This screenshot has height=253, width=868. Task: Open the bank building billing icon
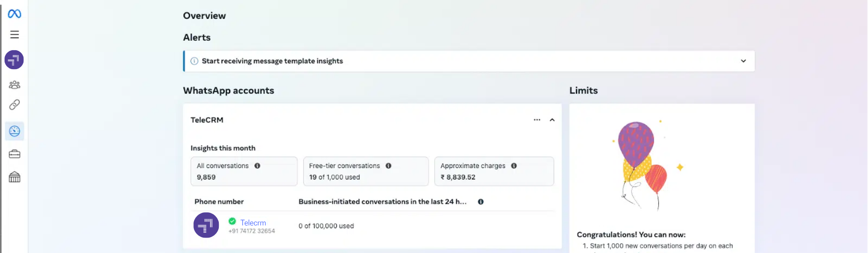[14, 177]
